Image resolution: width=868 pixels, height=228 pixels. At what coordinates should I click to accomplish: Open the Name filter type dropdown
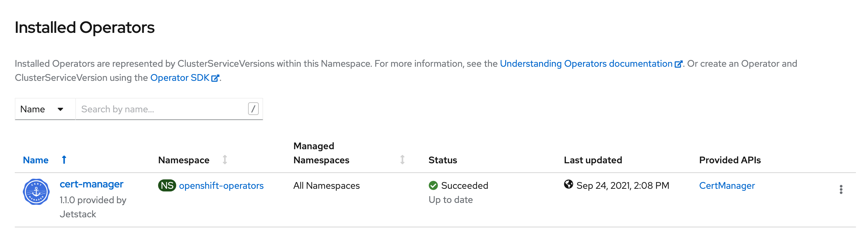[x=45, y=109]
